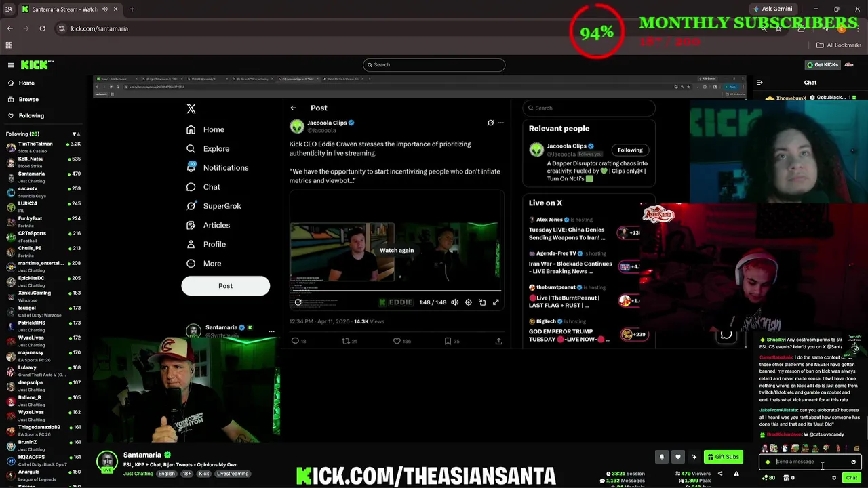Click Following button for Jacoola Clips
Screen dimensions: 868x488
click(630, 150)
